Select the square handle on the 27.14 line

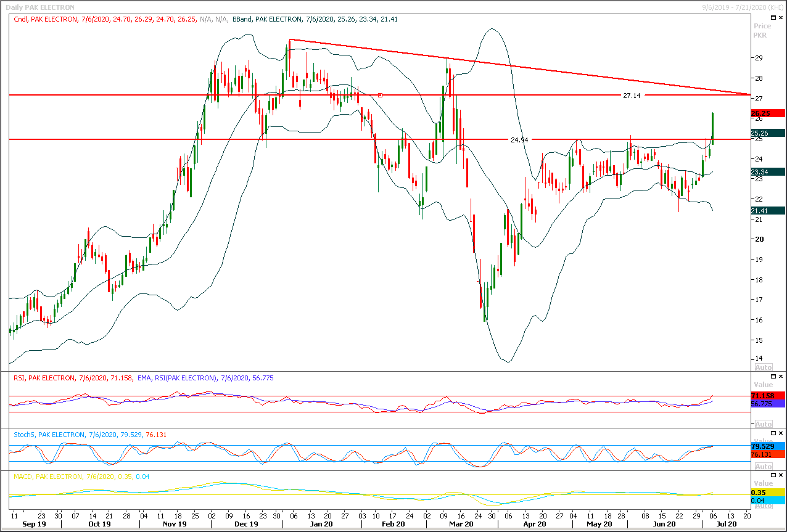pos(381,95)
